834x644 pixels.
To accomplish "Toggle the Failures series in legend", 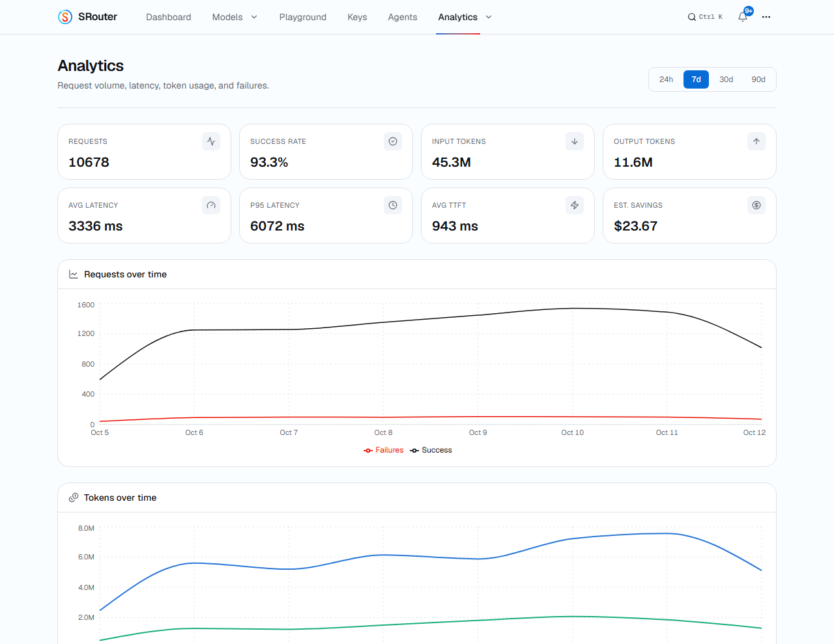I will (x=384, y=450).
